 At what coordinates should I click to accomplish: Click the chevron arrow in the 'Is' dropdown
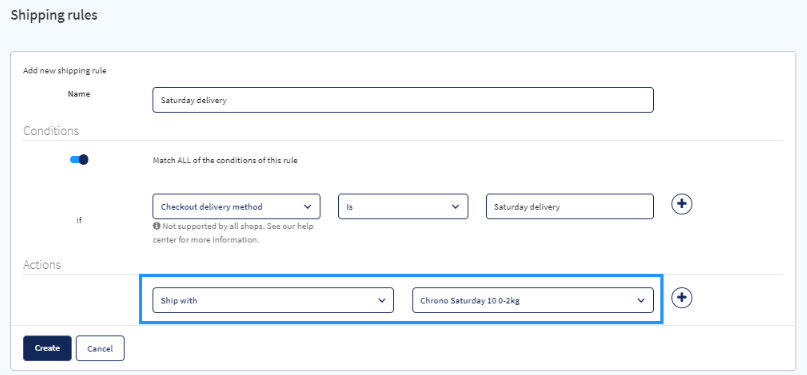click(455, 206)
